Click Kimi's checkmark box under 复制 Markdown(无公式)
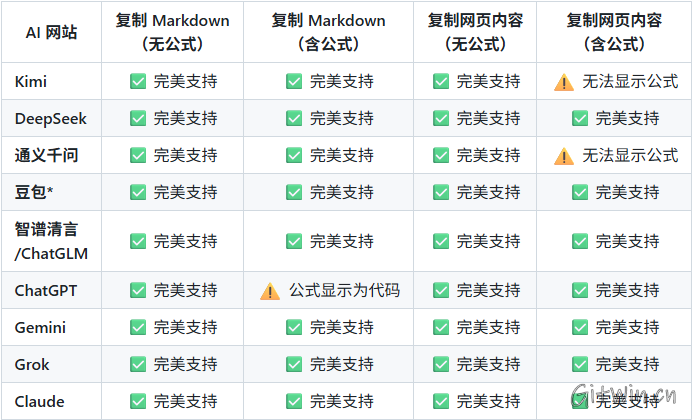This screenshot has height=420, width=693. [x=138, y=82]
